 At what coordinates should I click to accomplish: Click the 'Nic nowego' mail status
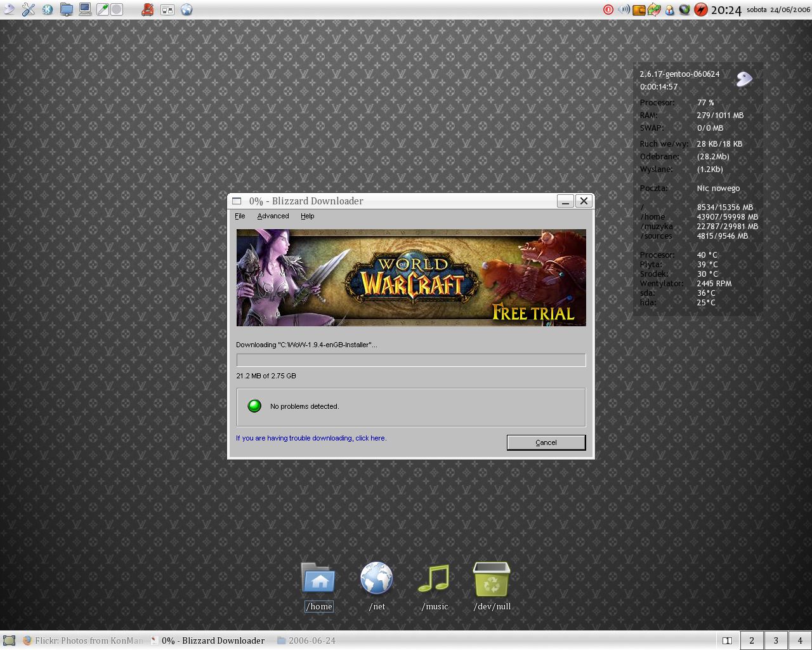coord(718,189)
